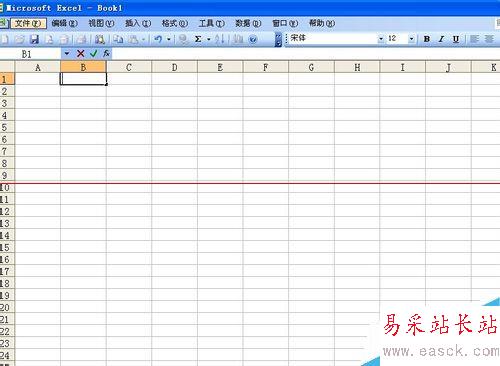Select row 9 header
Image resolution: width=500 pixels, height=366 pixels.
[x=7, y=175]
